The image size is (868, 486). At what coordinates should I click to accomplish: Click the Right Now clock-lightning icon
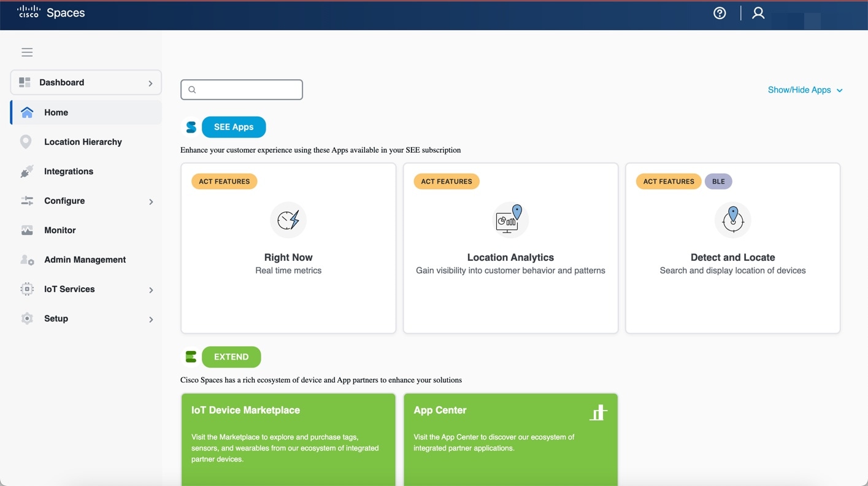pyautogui.click(x=288, y=220)
